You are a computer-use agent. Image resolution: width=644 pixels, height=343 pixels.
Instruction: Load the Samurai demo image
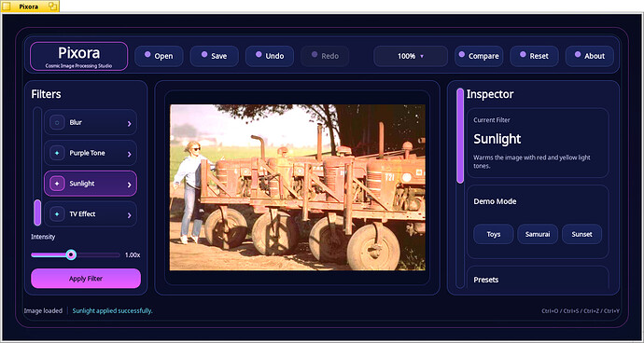pyautogui.click(x=538, y=234)
